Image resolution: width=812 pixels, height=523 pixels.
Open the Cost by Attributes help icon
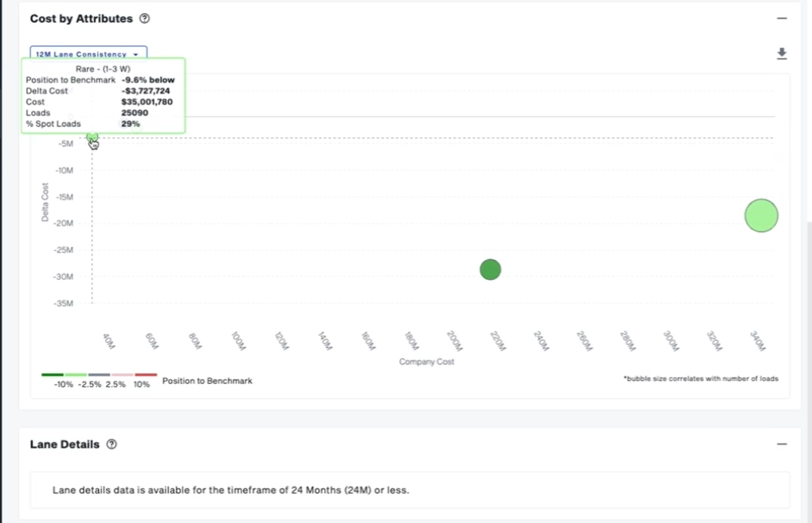coord(145,18)
